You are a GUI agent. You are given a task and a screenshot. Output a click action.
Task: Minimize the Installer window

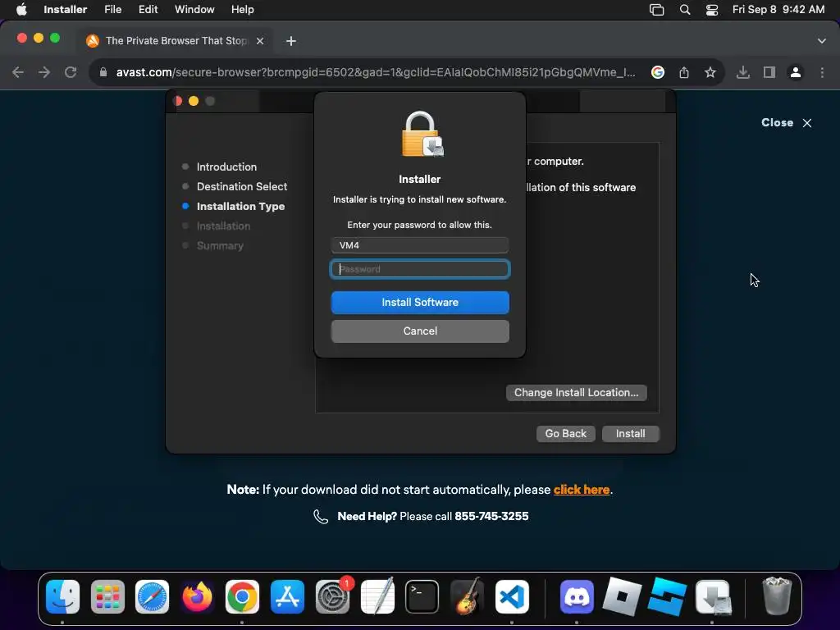point(194,101)
